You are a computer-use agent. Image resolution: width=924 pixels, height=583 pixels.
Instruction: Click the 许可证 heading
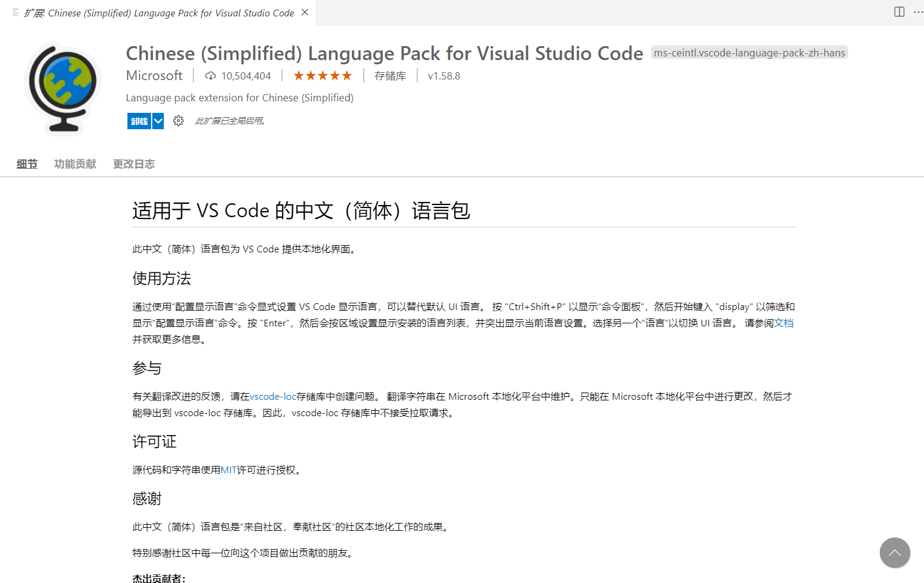[x=155, y=442]
